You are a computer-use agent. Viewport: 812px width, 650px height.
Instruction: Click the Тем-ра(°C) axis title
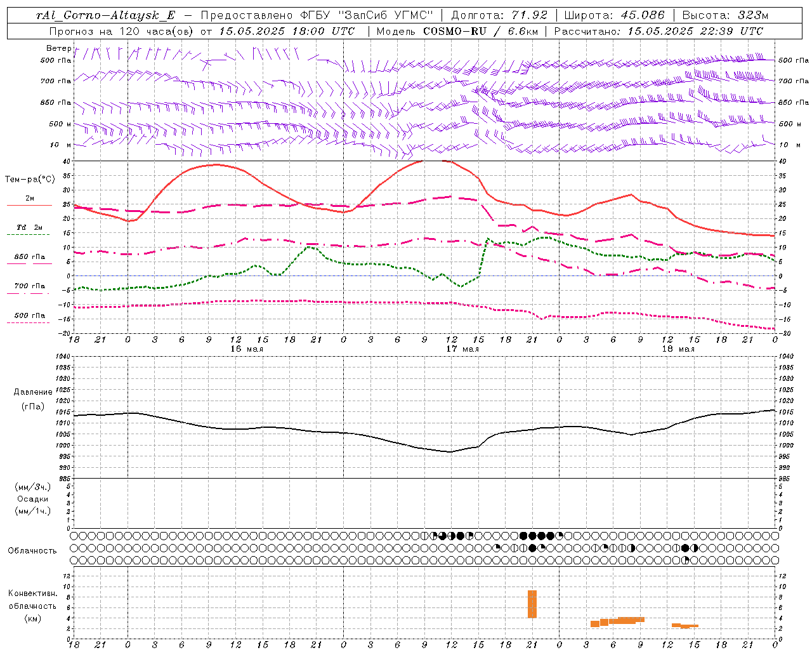(30, 180)
